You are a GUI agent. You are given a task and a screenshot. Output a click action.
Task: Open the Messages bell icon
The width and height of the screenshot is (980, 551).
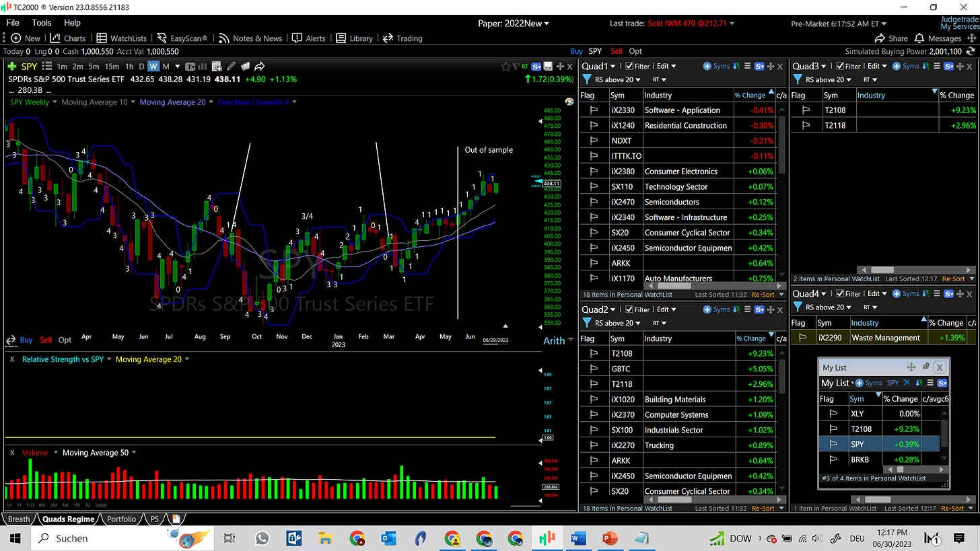click(x=920, y=38)
